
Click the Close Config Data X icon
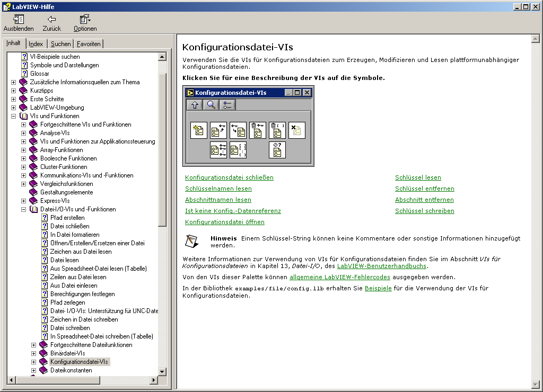pyautogui.click(x=297, y=130)
